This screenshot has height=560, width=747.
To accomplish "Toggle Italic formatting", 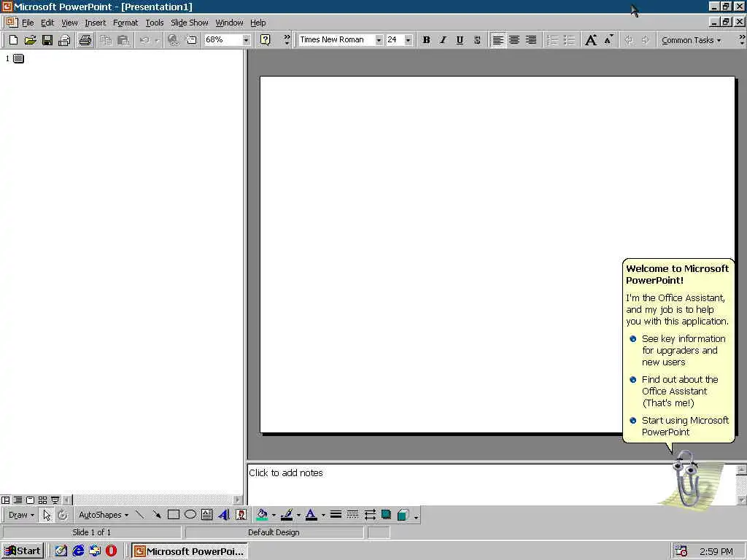I will (x=443, y=40).
